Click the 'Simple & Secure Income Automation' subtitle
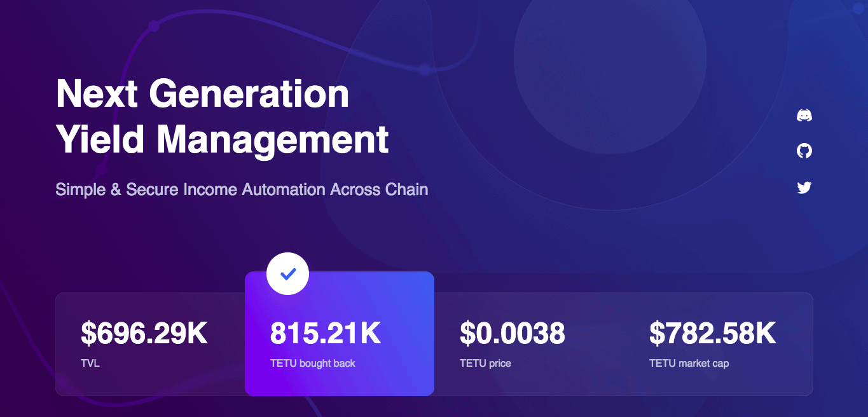Screen dimensions: 868x417 point(242,189)
